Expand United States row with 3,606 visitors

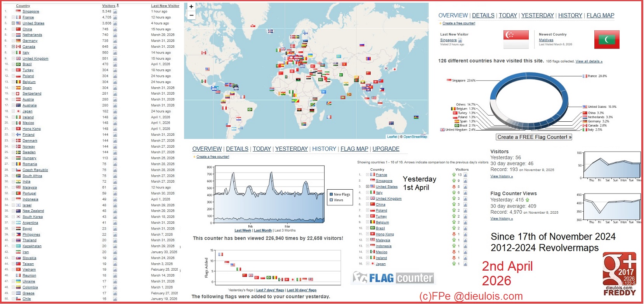(13, 23)
